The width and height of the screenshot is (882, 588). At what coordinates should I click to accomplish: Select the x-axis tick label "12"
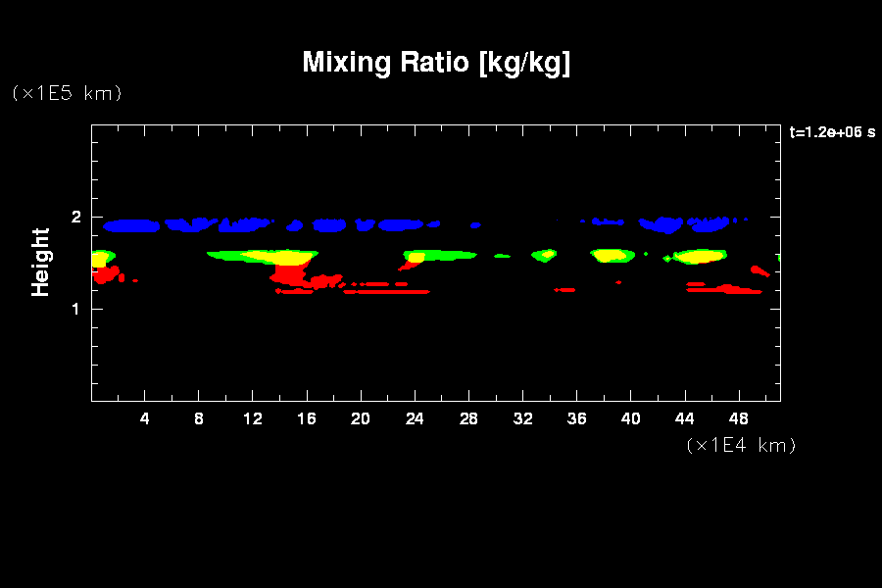(253, 418)
